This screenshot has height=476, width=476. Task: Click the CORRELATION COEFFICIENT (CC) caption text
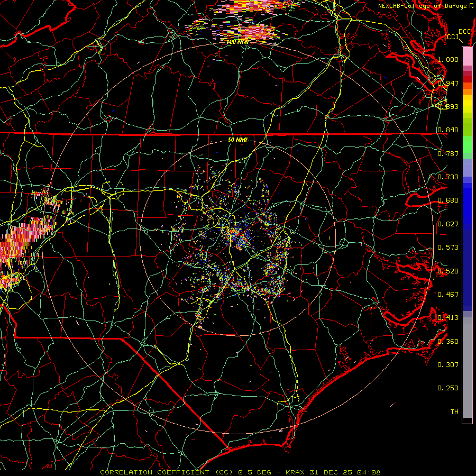tap(166, 472)
